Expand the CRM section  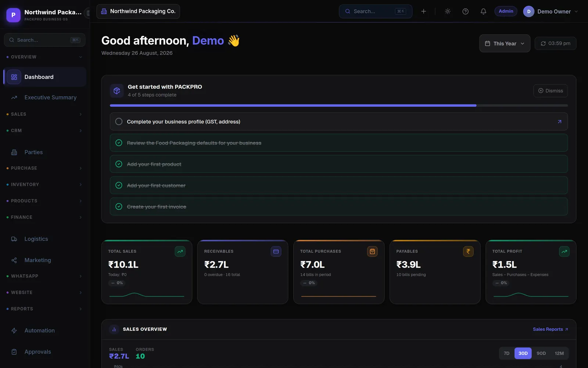pos(44,131)
